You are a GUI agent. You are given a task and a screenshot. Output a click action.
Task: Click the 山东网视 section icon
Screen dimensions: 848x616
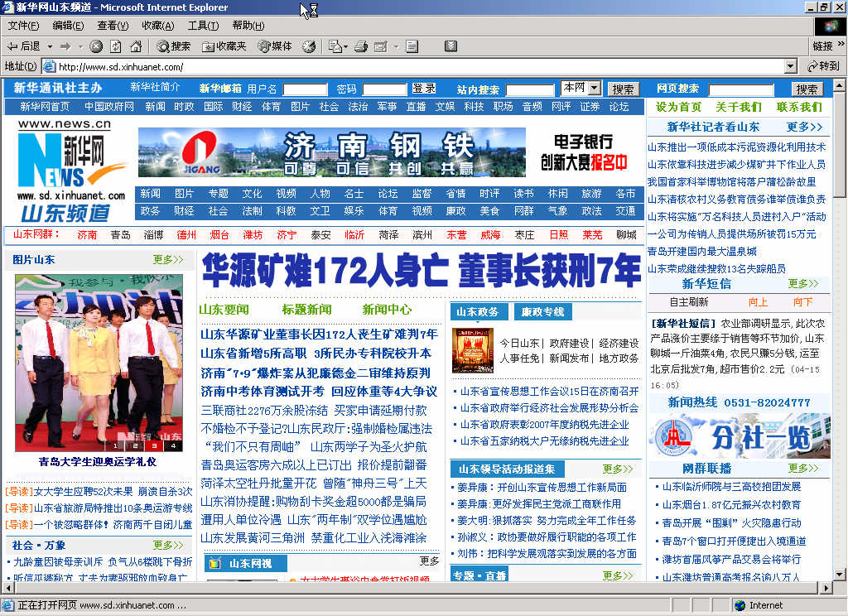pos(214,564)
